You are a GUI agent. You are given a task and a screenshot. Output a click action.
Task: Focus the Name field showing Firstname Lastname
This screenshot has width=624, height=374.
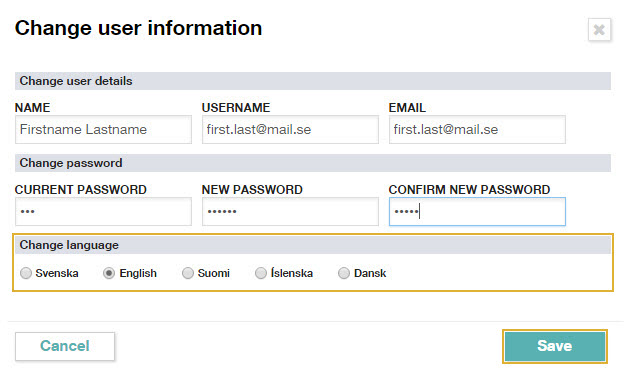103,130
